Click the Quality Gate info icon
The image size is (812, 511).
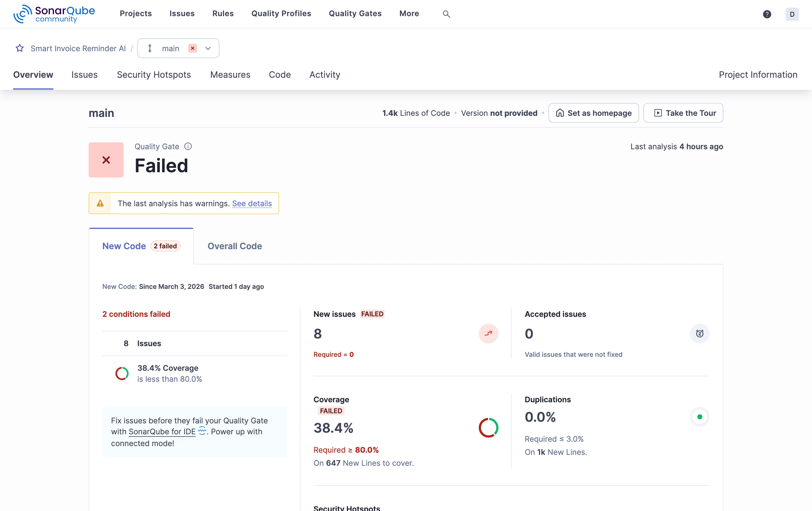(x=188, y=146)
